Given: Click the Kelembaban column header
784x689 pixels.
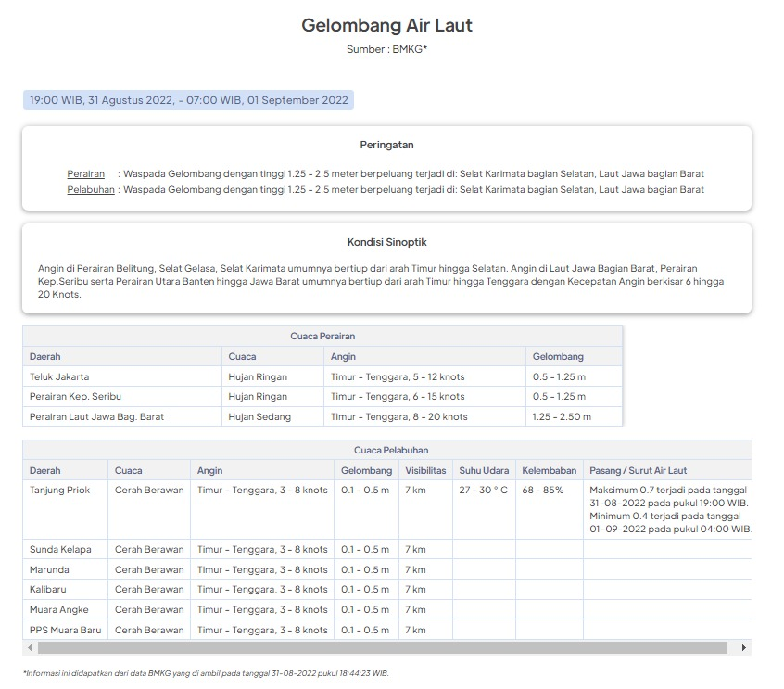Looking at the screenshot, I should click(x=549, y=470).
